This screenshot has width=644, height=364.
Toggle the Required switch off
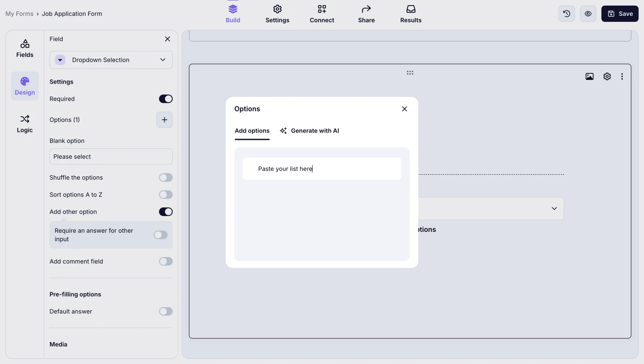(166, 99)
